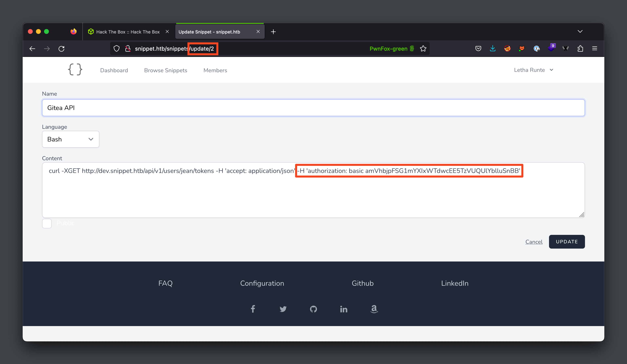Grab the Content textarea resize handle
627x364 pixels.
click(582, 215)
